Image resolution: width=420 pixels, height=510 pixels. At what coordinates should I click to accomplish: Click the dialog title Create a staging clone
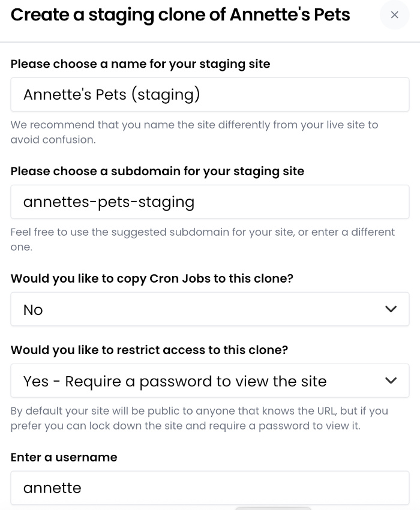[x=180, y=14]
